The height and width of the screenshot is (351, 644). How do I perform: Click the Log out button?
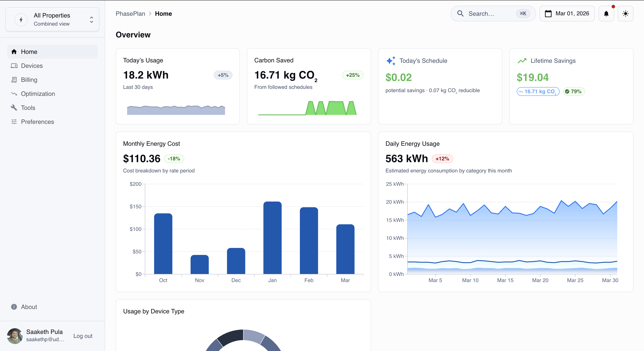click(83, 336)
